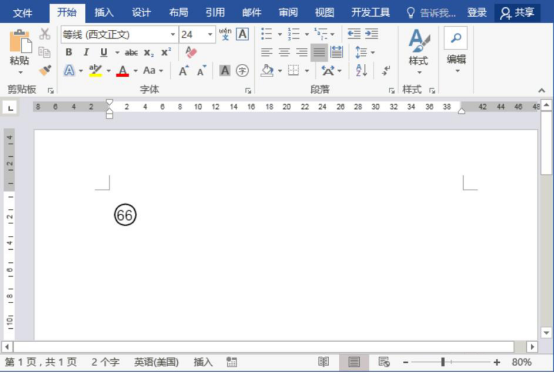Open the font size dropdown
Viewport: 554px width, 373px height.
click(210, 34)
